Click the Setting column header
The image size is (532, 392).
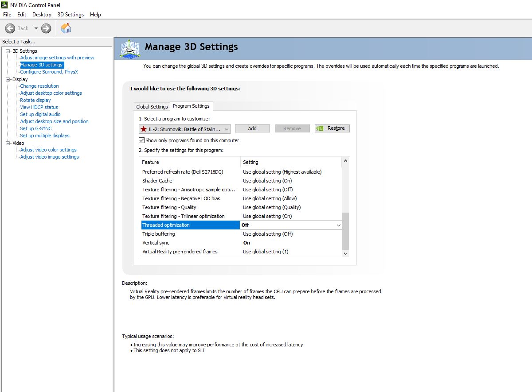(291, 162)
